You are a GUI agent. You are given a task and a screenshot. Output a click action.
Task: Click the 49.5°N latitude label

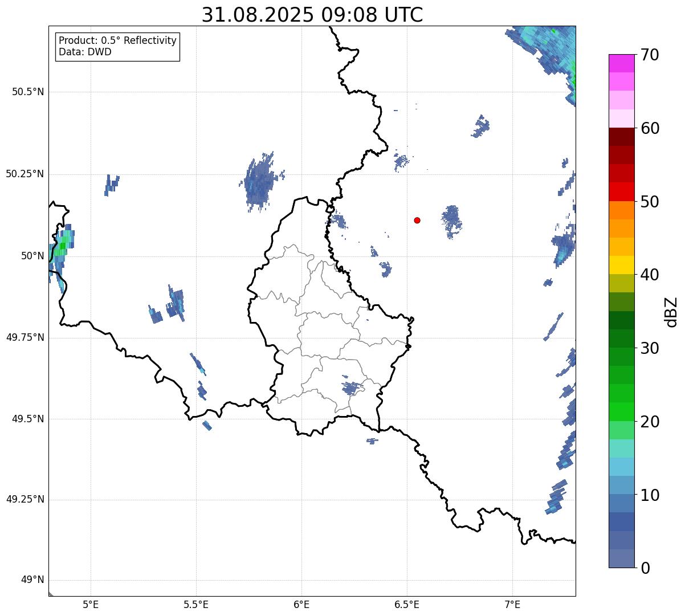[x=28, y=419]
